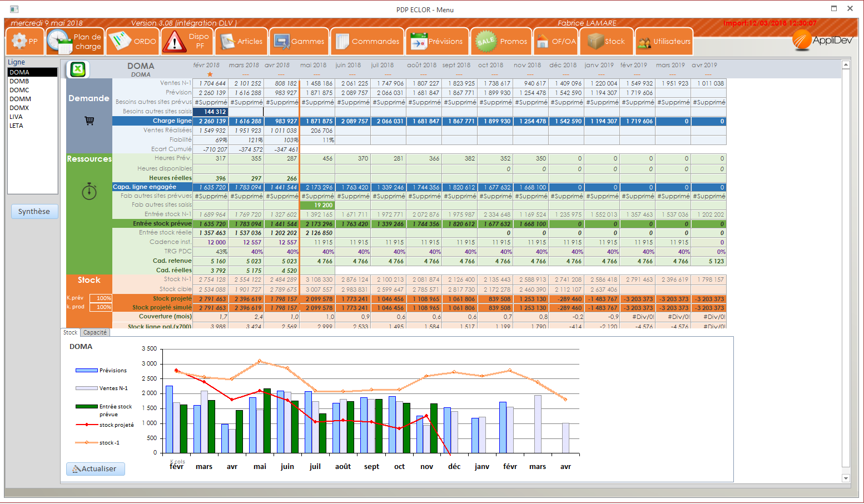Click the green Excel export icon
The height and width of the screenshot is (504, 864).
78,69
